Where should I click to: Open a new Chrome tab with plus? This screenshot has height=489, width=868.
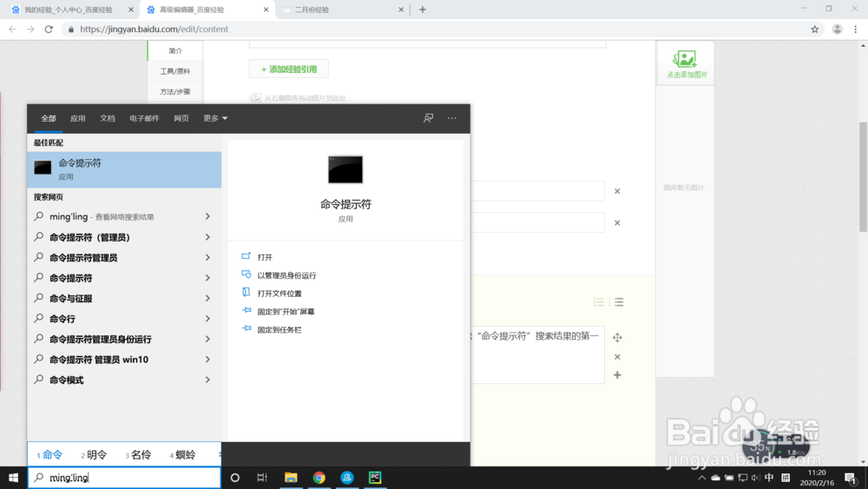click(x=423, y=10)
